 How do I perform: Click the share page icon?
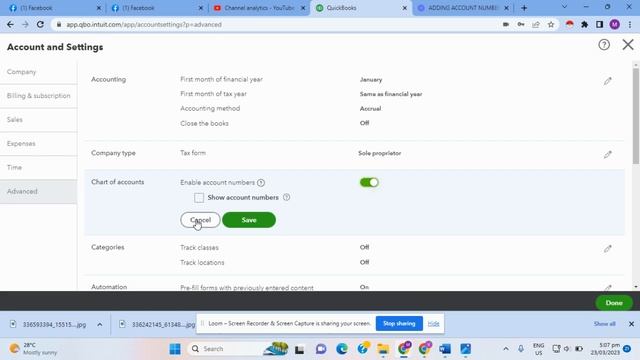click(x=536, y=24)
